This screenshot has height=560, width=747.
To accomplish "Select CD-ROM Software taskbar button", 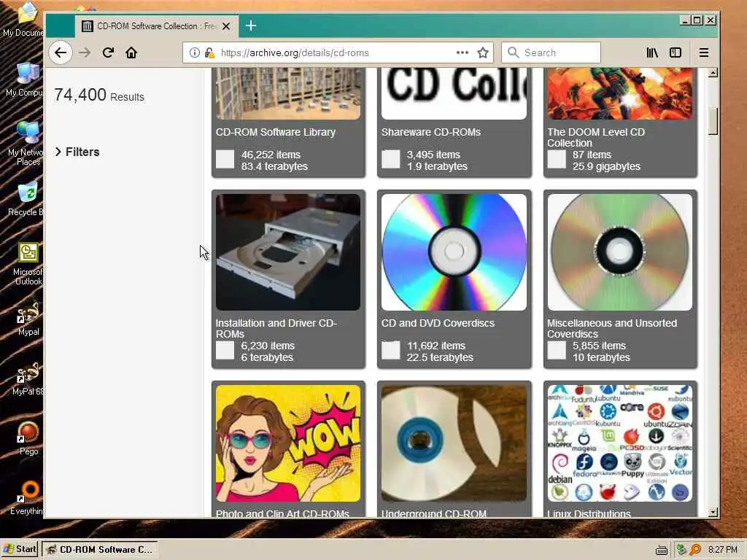I will [100, 549].
